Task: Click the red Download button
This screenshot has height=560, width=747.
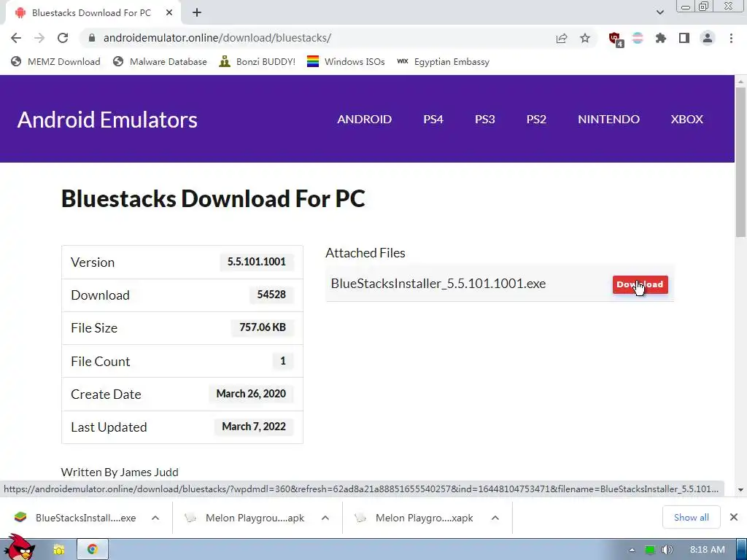Action: click(x=640, y=284)
